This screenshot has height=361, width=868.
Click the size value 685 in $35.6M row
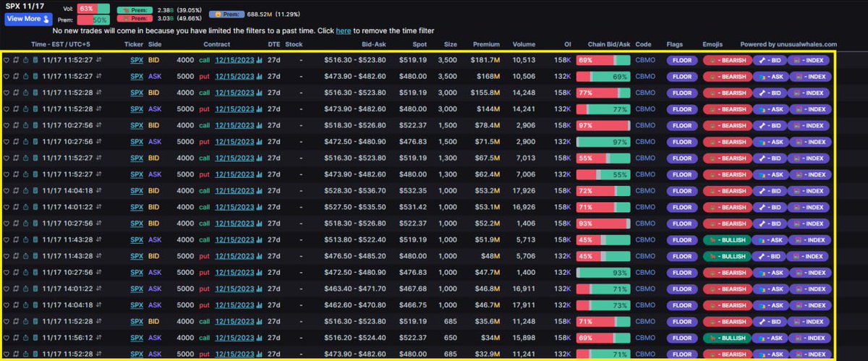tap(451, 321)
